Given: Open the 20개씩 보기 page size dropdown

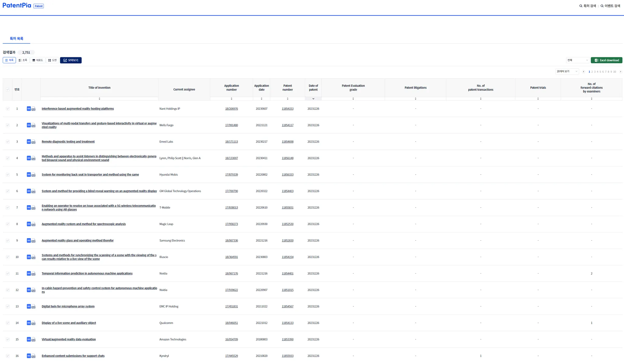Looking at the screenshot, I should (x=567, y=71).
